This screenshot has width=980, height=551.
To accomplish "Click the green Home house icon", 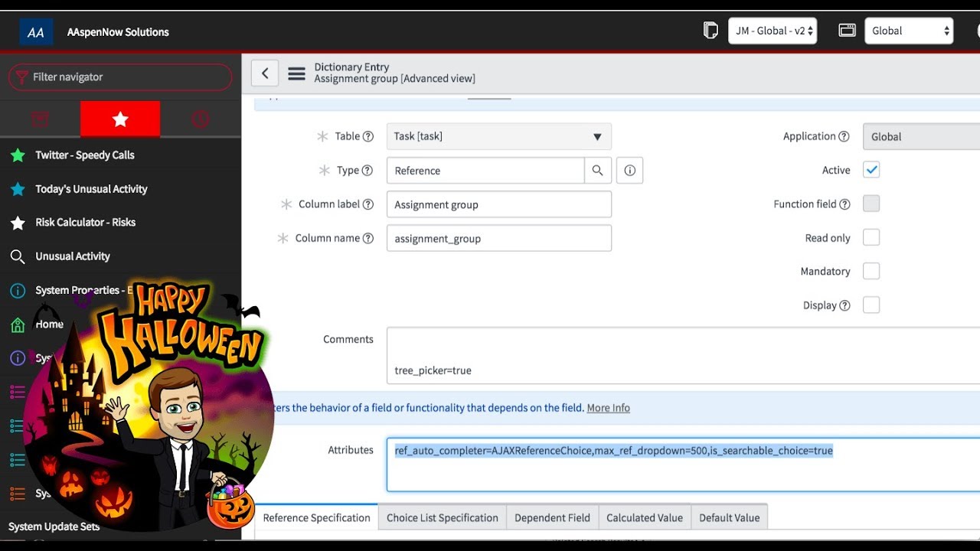I will [x=18, y=324].
